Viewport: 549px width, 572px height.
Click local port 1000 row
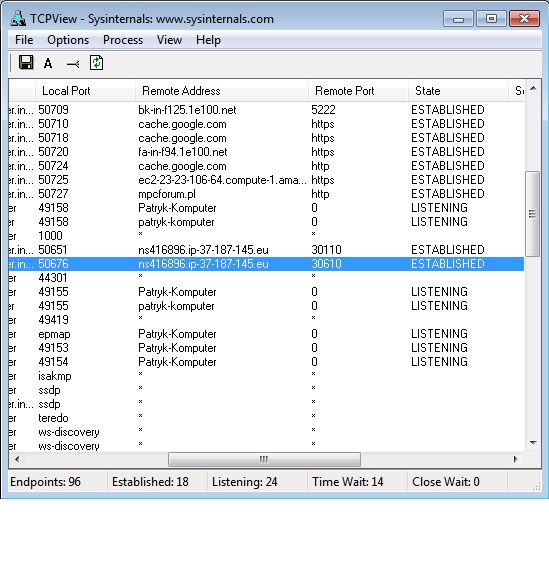click(266, 236)
